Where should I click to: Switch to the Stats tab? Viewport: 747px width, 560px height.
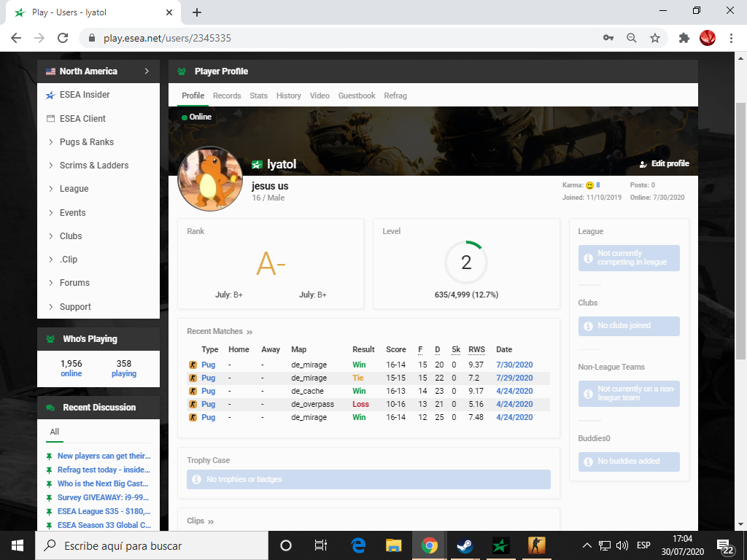pos(259,96)
